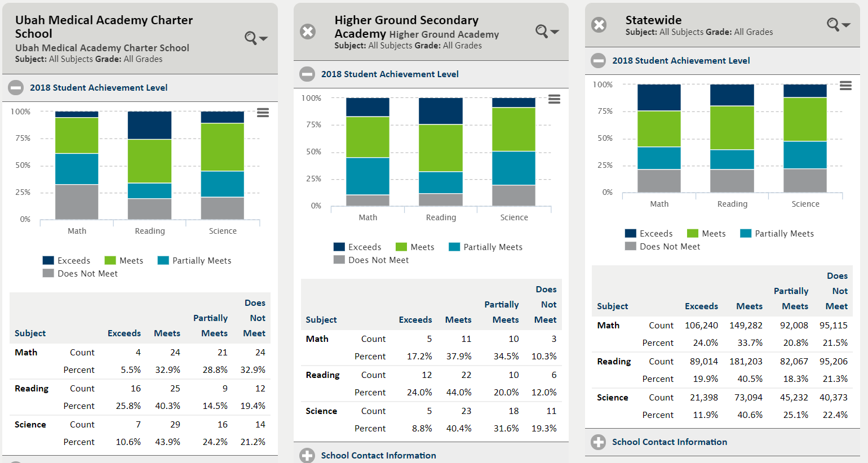
Task: Click Ubah Science Meets percent 43.9%
Action: [x=168, y=442]
